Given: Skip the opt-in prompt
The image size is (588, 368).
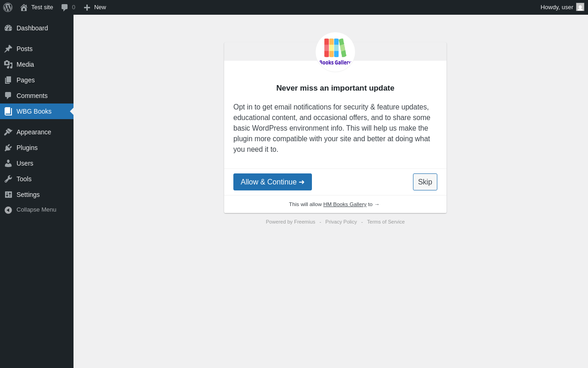Looking at the screenshot, I should (425, 182).
